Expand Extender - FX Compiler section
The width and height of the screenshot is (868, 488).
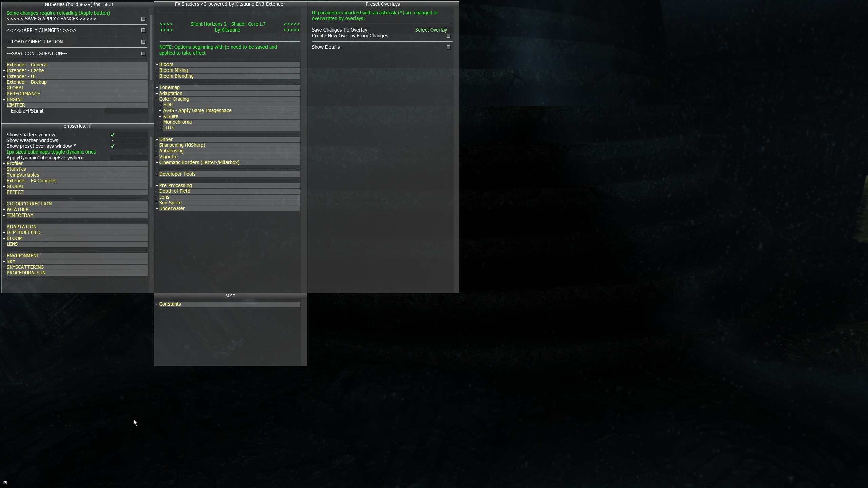coord(75,181)
